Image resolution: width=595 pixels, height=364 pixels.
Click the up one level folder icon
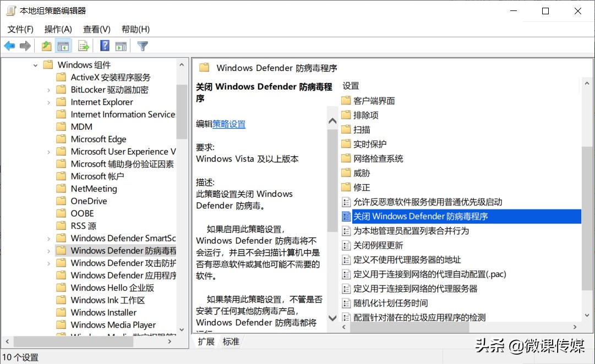pyautogui.click(x=46, y=46)
